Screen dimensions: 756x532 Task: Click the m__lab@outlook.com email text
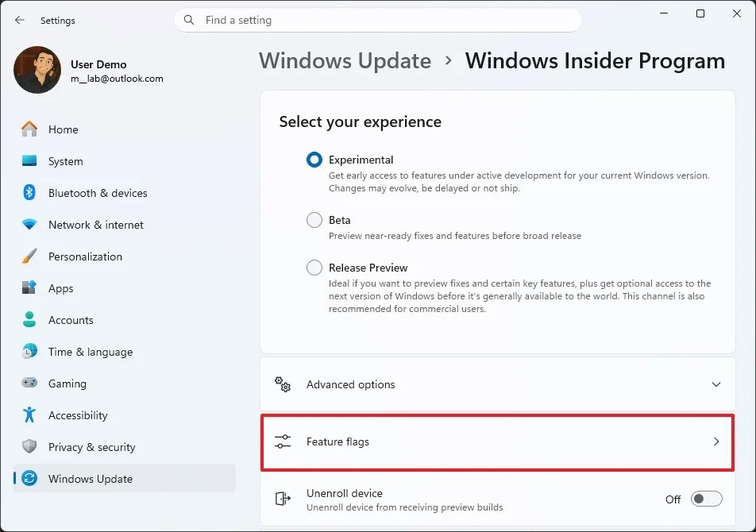tap(117, 79)
